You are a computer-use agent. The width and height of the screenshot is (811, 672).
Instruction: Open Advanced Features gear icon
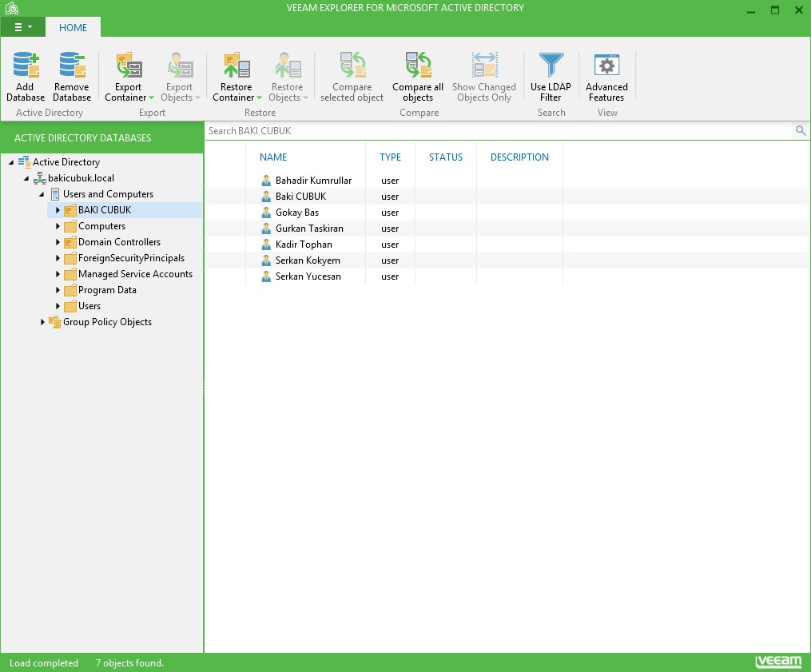[x=606, y=66]
